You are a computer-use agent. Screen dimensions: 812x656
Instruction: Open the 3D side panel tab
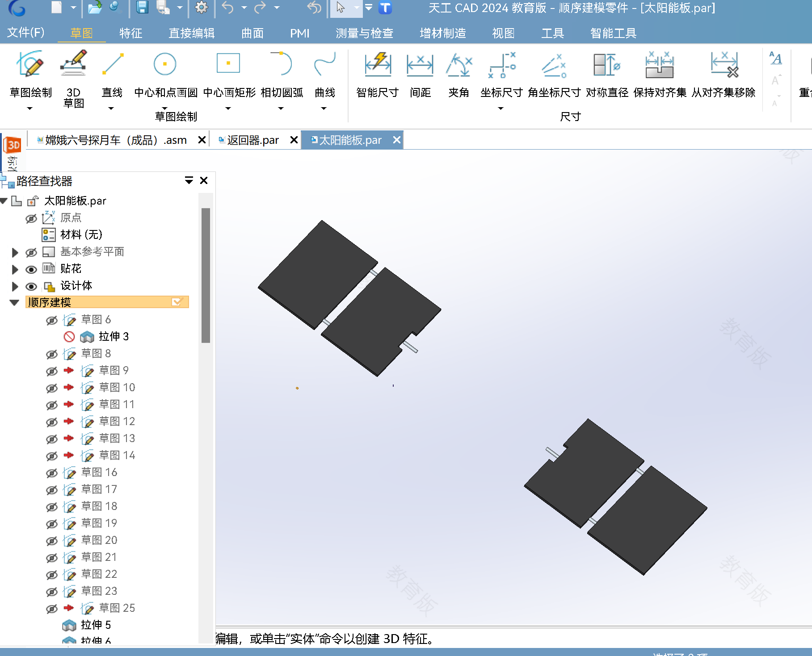pyautogui.click(x=13, y=145)
